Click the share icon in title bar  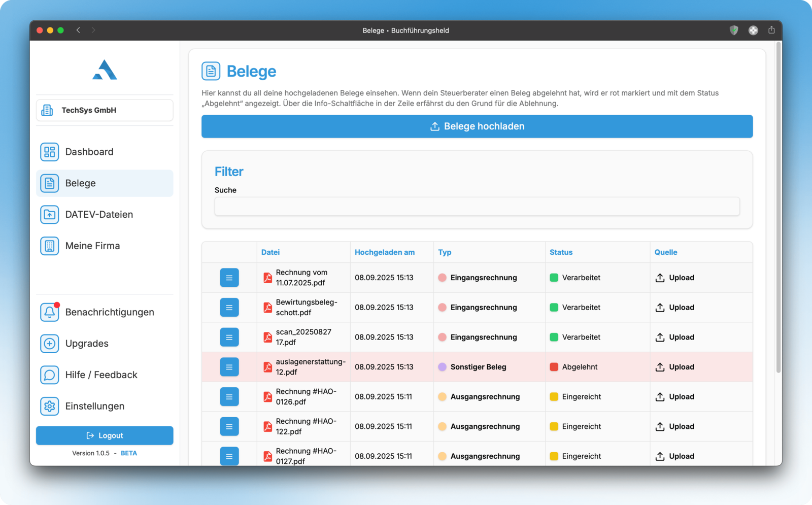(x=771, y=30)
